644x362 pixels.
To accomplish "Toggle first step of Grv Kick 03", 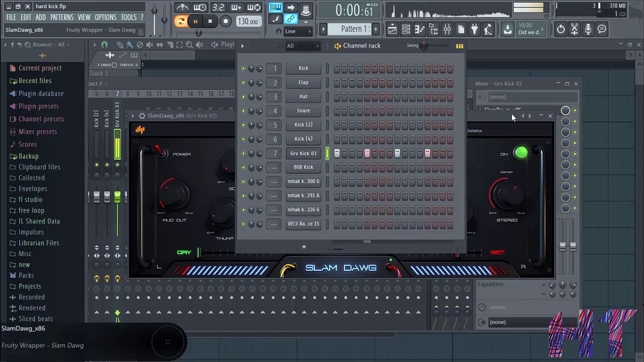I will tap(337, 154).
